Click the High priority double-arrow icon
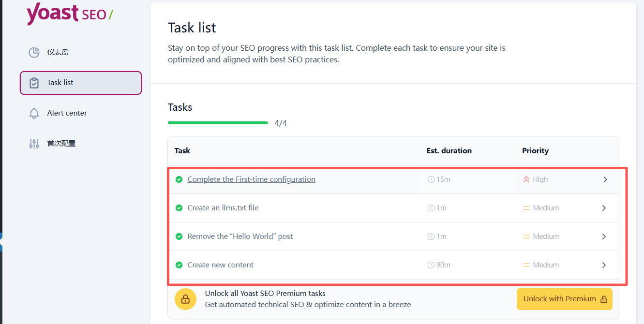This screenshot has height=324, width=644. click(526, 179)
